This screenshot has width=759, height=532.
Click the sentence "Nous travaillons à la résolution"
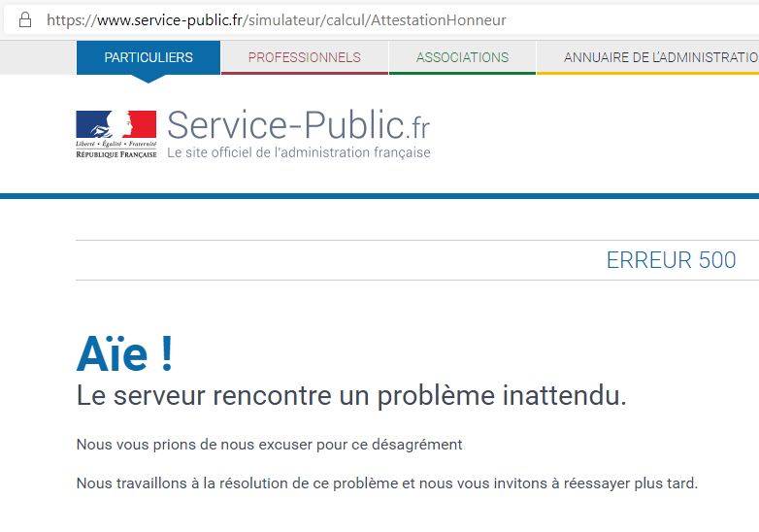[182, 483]
